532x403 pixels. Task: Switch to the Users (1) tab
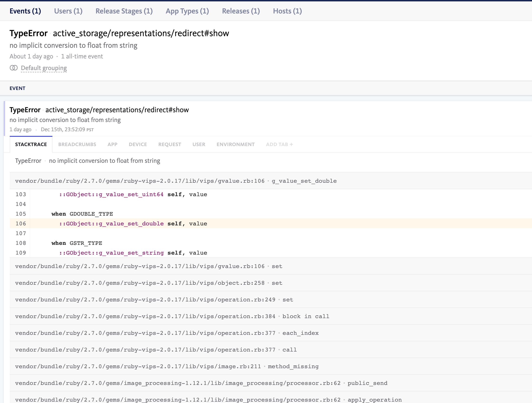point(68,11)
